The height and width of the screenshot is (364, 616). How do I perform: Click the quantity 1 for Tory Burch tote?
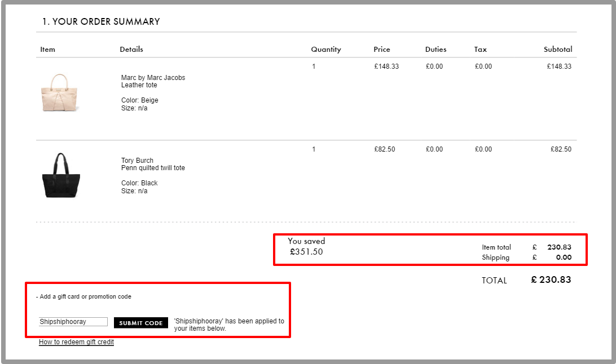[314, 149]
